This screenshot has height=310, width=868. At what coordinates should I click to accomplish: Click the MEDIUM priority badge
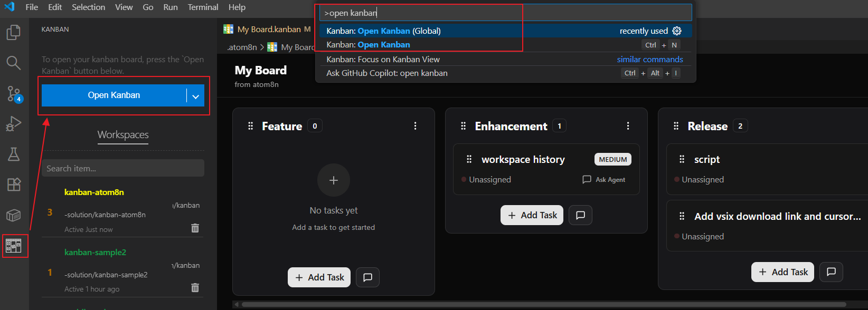tap(613, 159)
